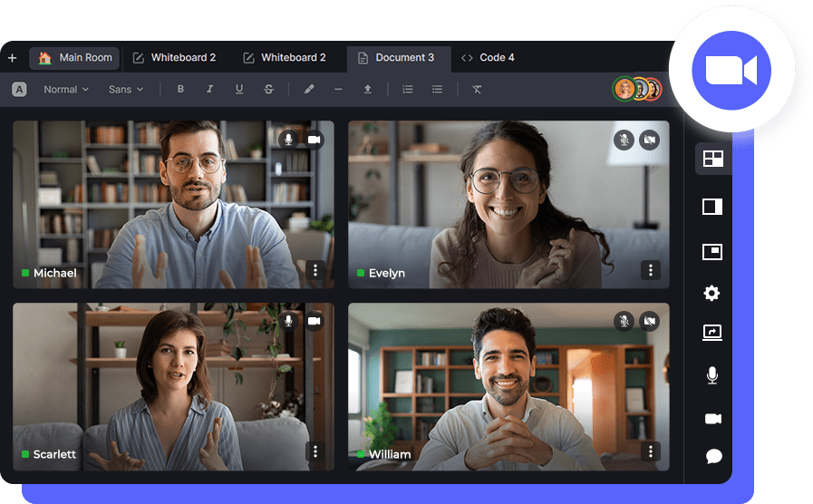Open the Code 4 tab
This screenshot has width=813, height=504.
point(488,58)
